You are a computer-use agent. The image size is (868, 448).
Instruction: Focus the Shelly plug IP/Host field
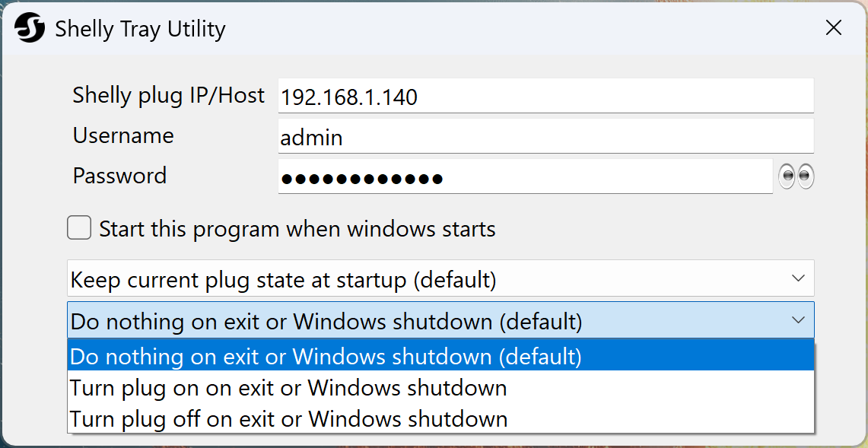click(x=545, y=97)
